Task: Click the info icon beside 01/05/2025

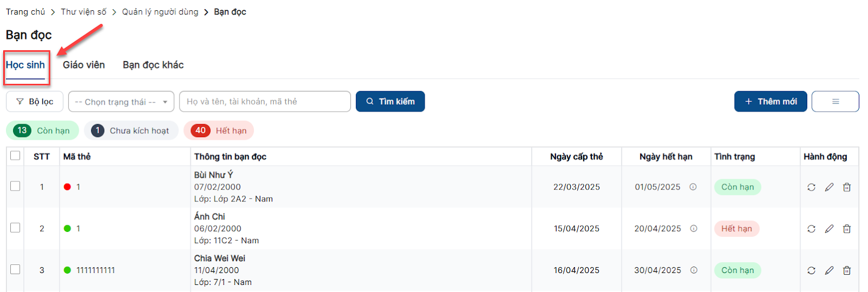Action: point(693,187)
